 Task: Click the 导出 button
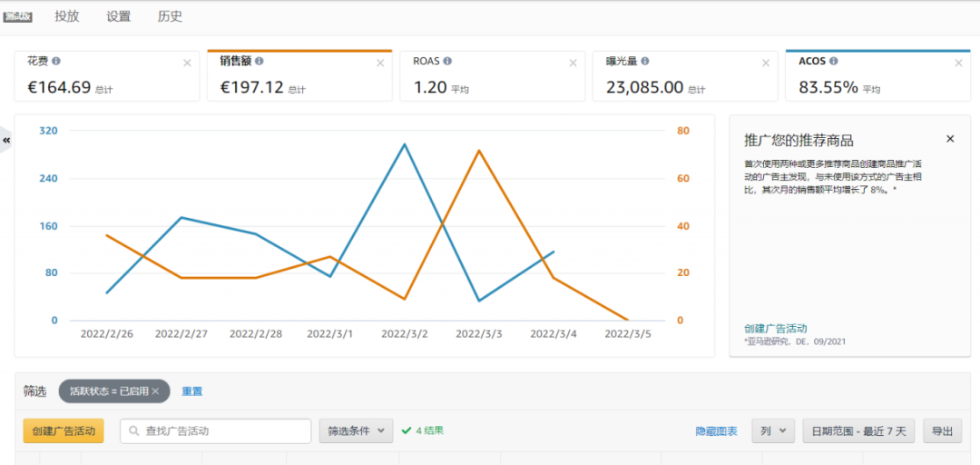click(x=943, y=430)
